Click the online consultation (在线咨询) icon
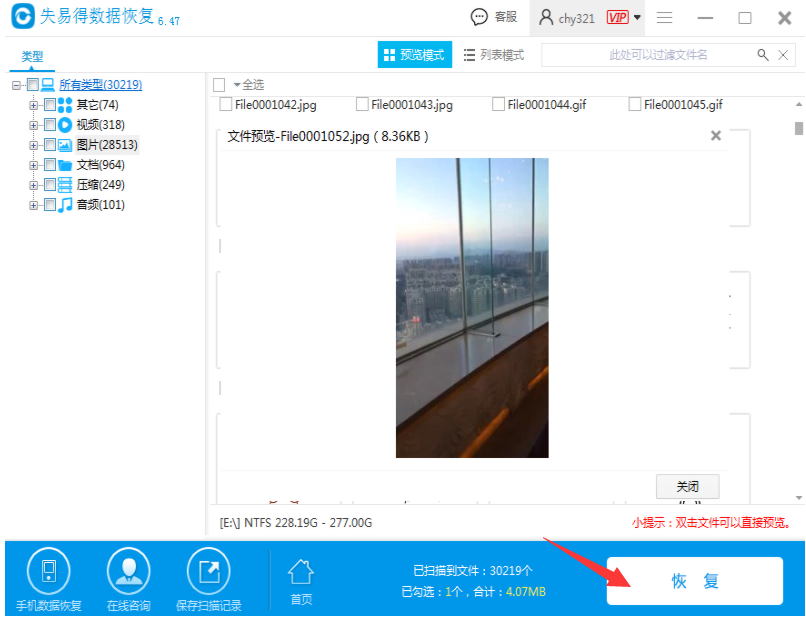Screen dimensions: 806x617 pyautogui.click(x=128, y=571)
